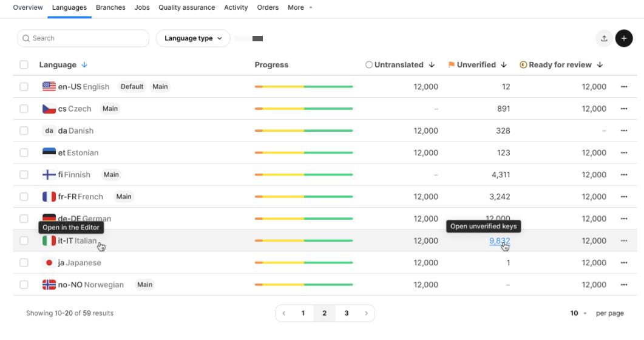Viewport: 644px width, 340px height.
Task: Click the 'da' placeholder language icon
Action: coord(49,131)
